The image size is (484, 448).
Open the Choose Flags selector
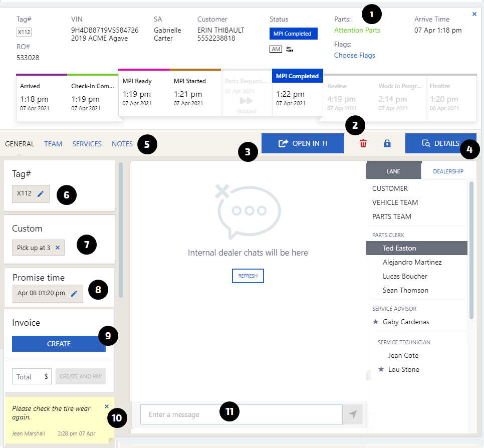(354, 55)
